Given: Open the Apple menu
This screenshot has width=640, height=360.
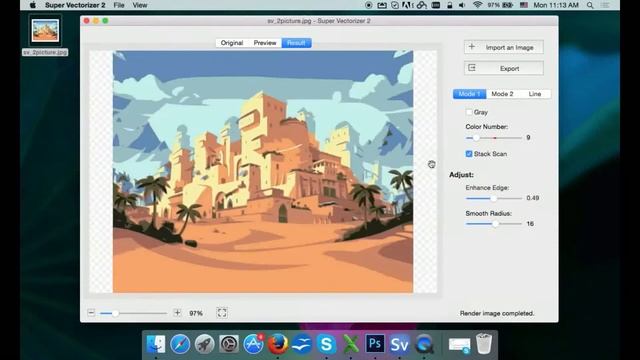Looking at the screenshot, I should tap(33, 5).
